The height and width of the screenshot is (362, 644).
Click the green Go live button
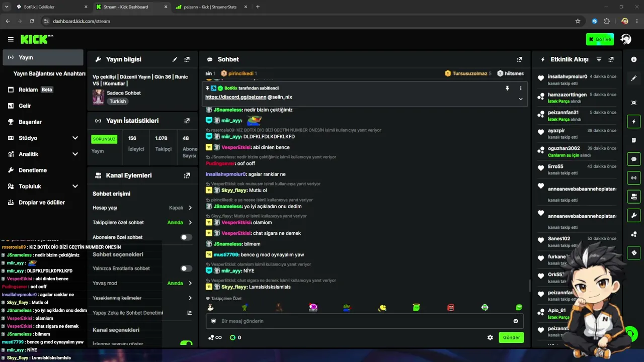click(600, 39)
